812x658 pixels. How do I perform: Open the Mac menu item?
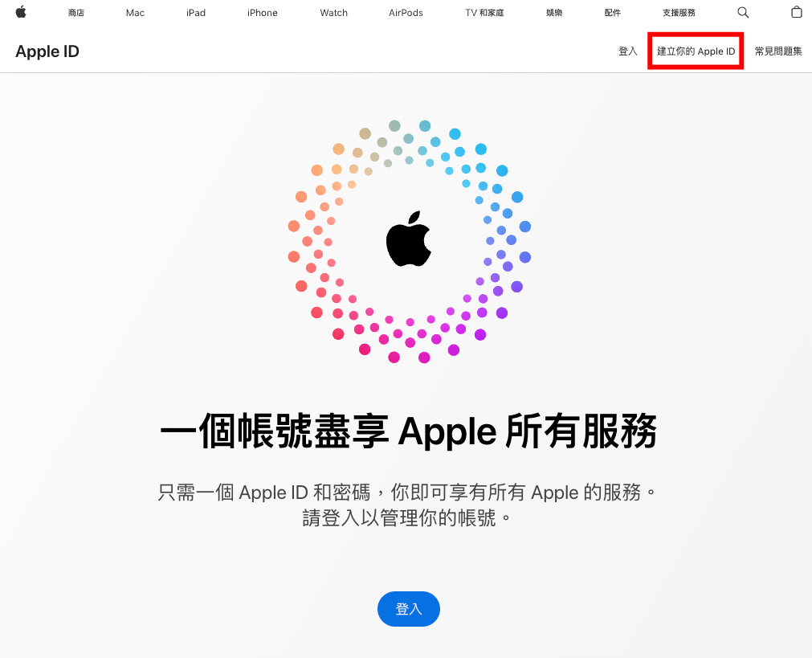pyautogui.click(x=135, y=13)
